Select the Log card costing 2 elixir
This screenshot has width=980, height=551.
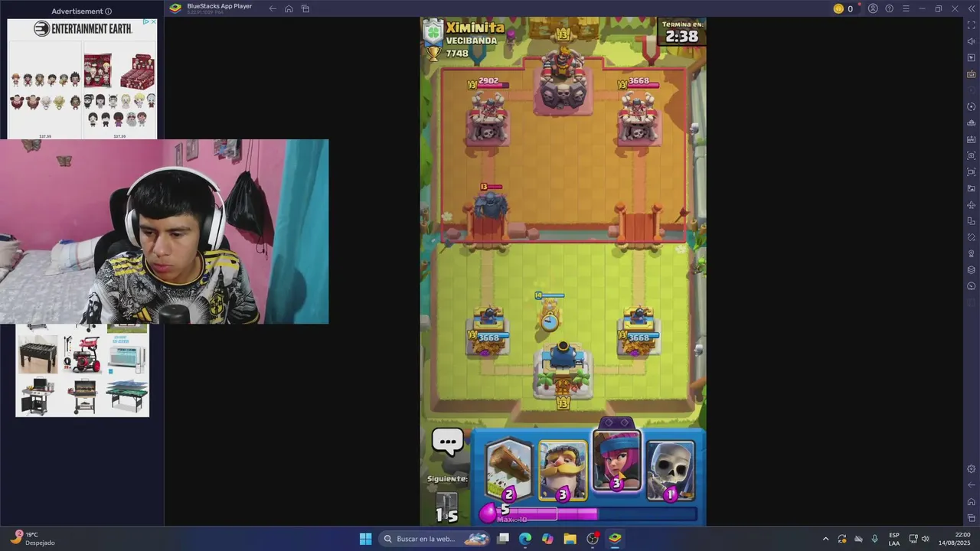(x=509, y=470)
